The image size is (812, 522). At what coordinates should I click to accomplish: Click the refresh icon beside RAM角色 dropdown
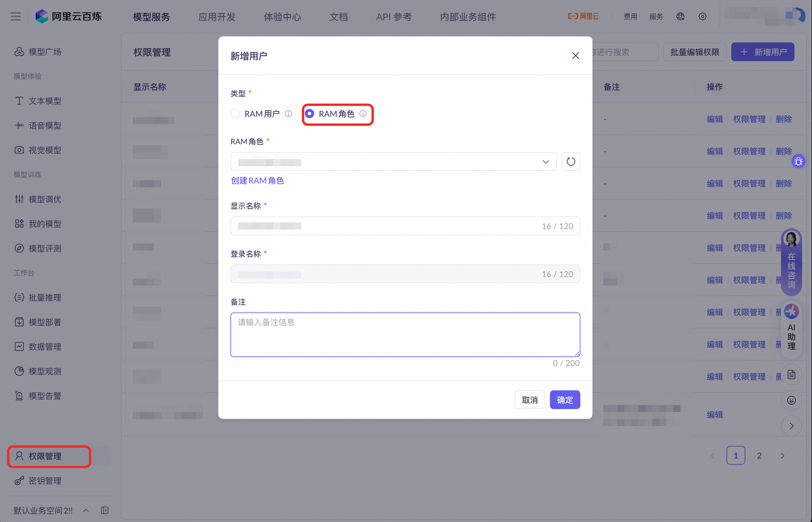tap(570, 161)
